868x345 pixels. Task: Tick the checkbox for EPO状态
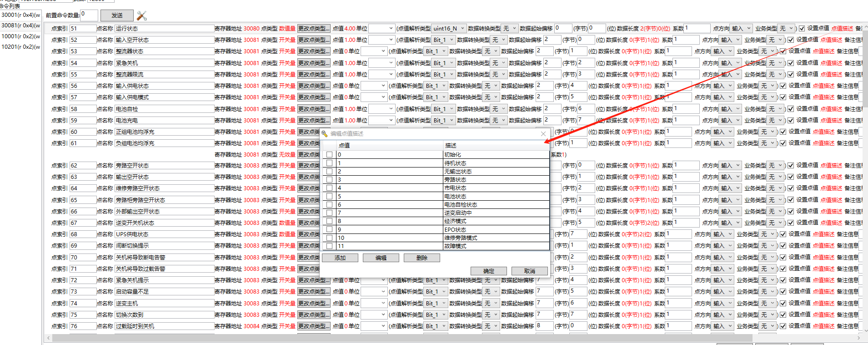[329, 229]
